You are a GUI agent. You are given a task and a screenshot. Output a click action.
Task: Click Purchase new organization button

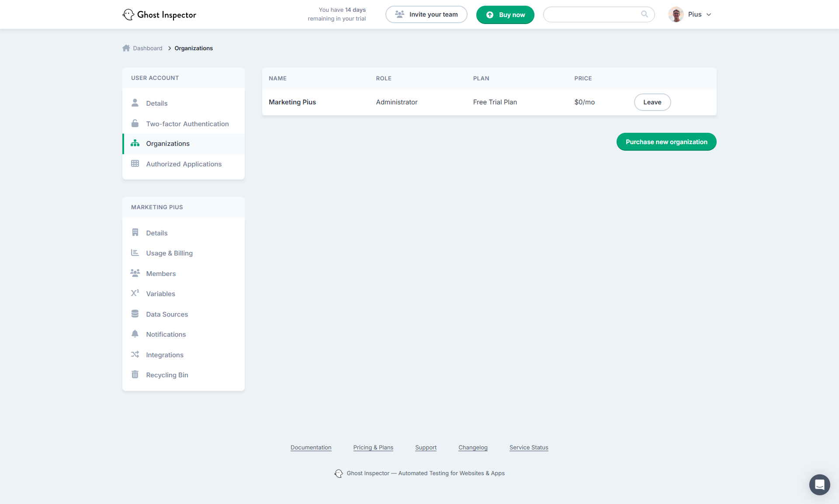pos(666,142)
